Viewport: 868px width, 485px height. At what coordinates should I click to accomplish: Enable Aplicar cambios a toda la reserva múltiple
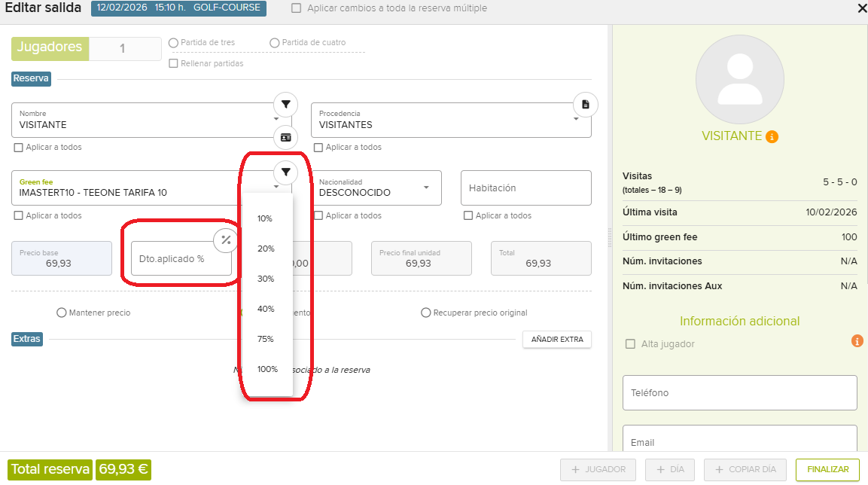click(296, 8)
